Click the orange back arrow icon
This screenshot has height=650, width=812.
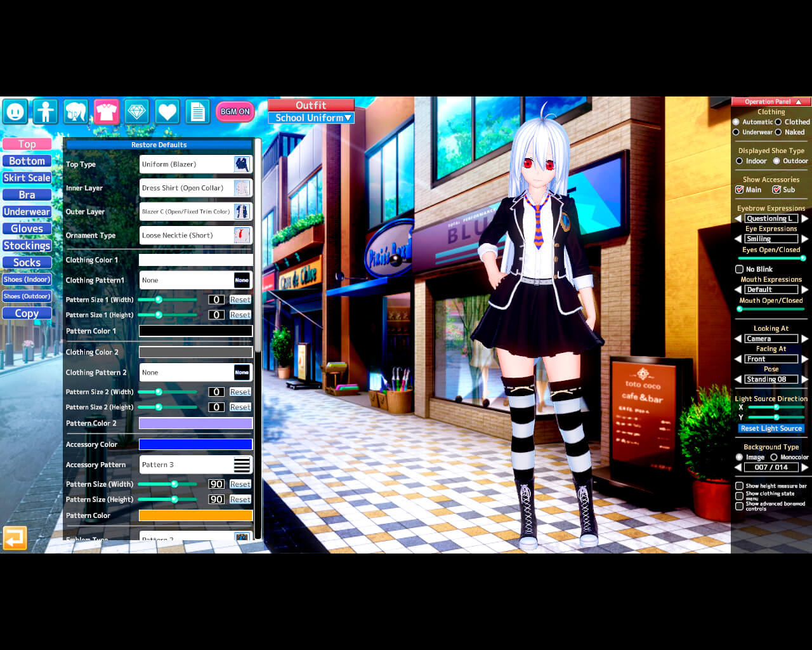coord(15,538)
